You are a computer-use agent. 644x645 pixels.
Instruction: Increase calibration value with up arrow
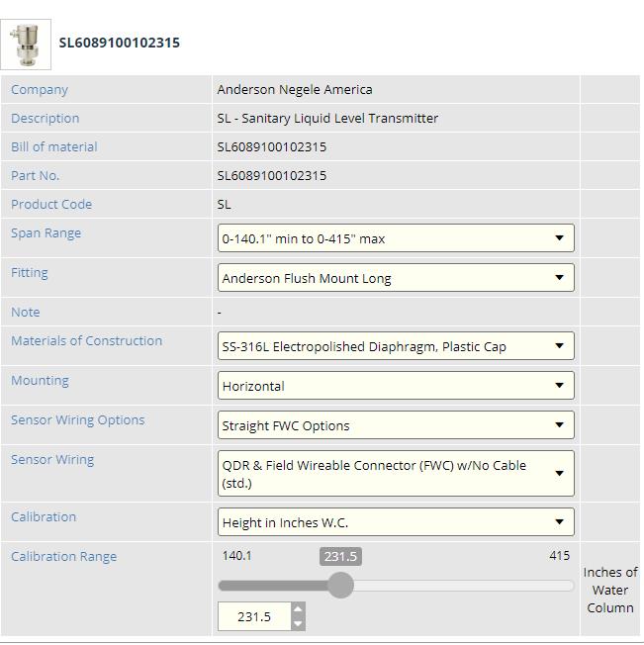[299, 610]
